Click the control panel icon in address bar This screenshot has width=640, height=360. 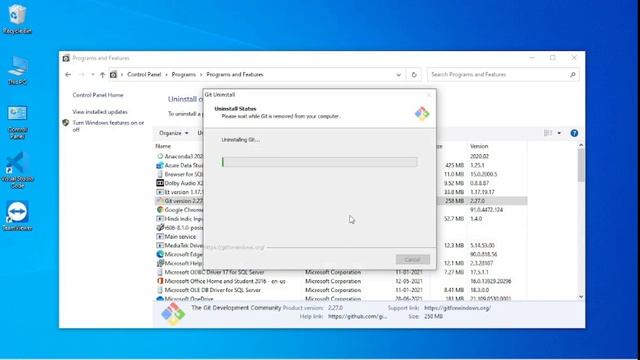pos(113,75)
